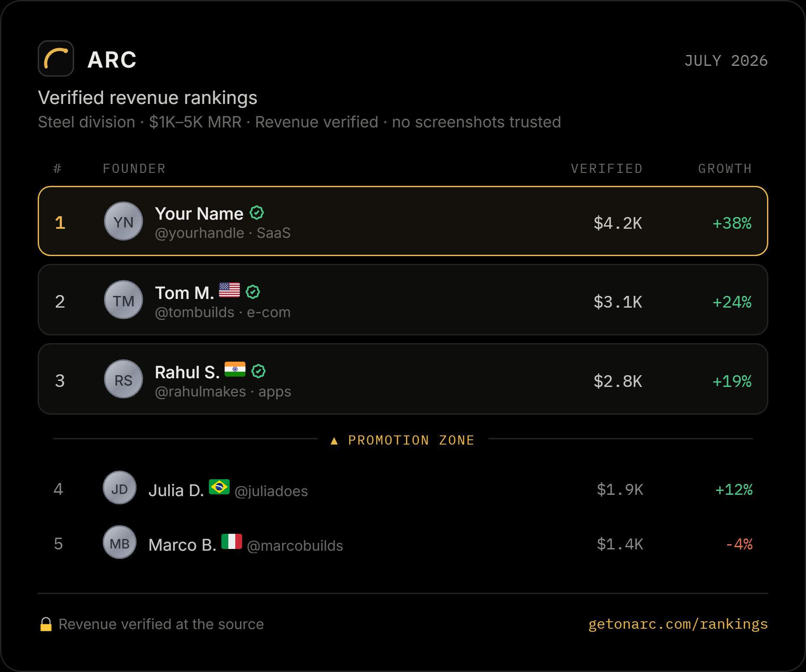The image size is (806, 672).
Task: Open the @juliadoes handle
Action: tap(271, 491)
